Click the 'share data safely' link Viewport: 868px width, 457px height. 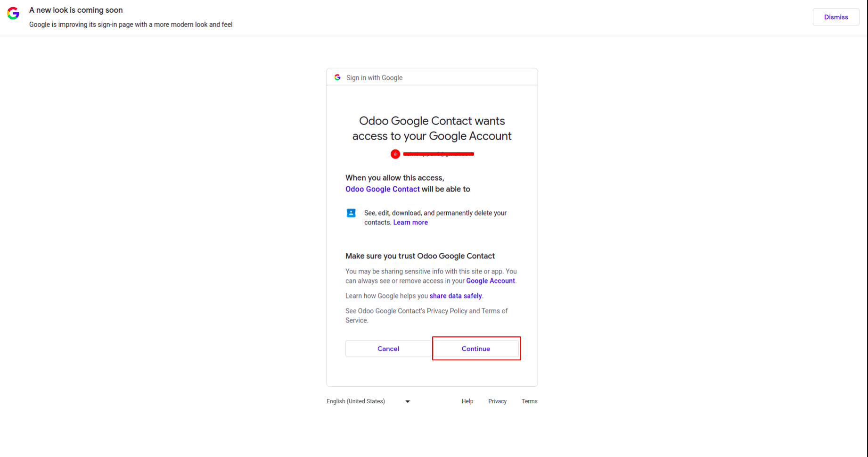point(455,296)
